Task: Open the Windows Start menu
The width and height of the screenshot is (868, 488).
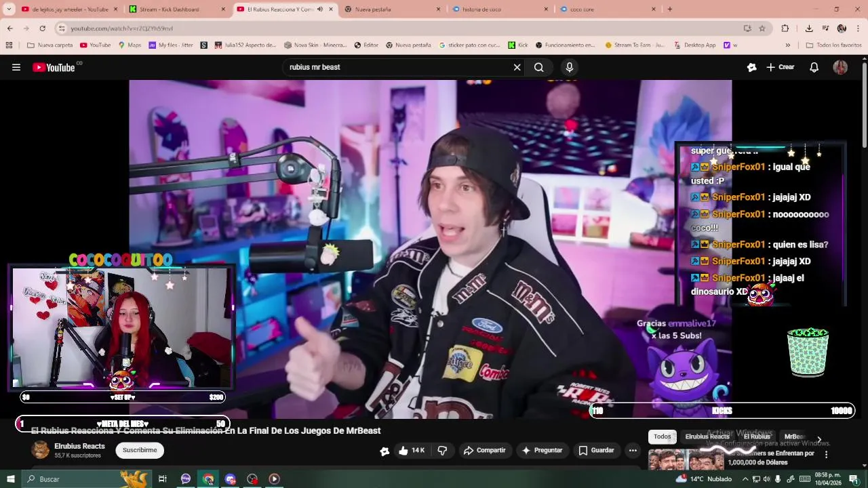Action: pos(10,479)
